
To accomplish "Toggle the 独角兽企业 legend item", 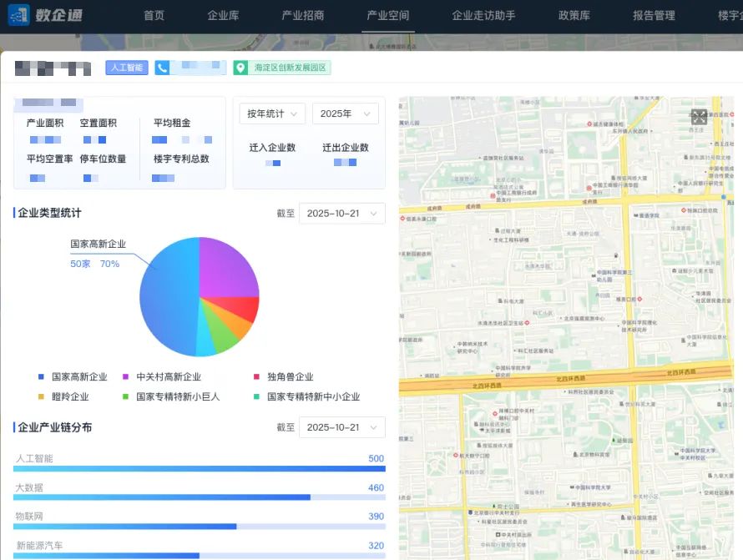I will (x=284, y=376).
